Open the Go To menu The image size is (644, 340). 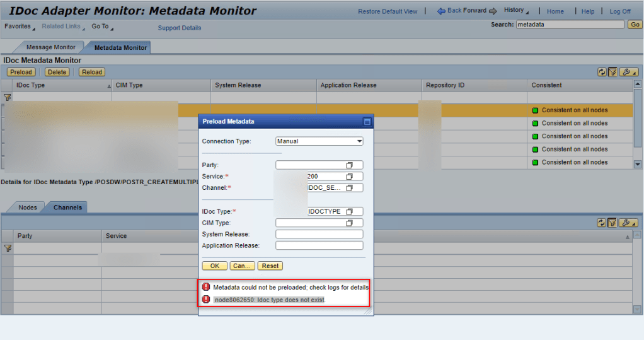pyautogui.click(x=101, y=26)
